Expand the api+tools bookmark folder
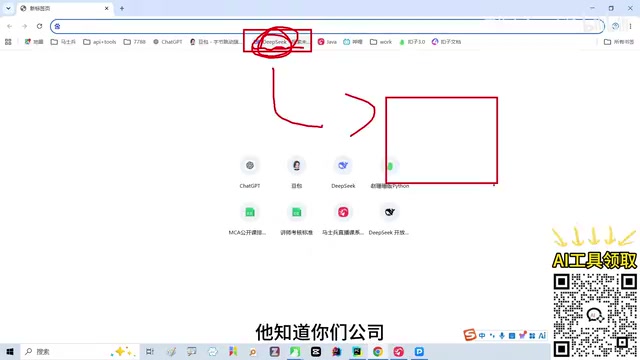640x360 pixels. coord(100,42)
